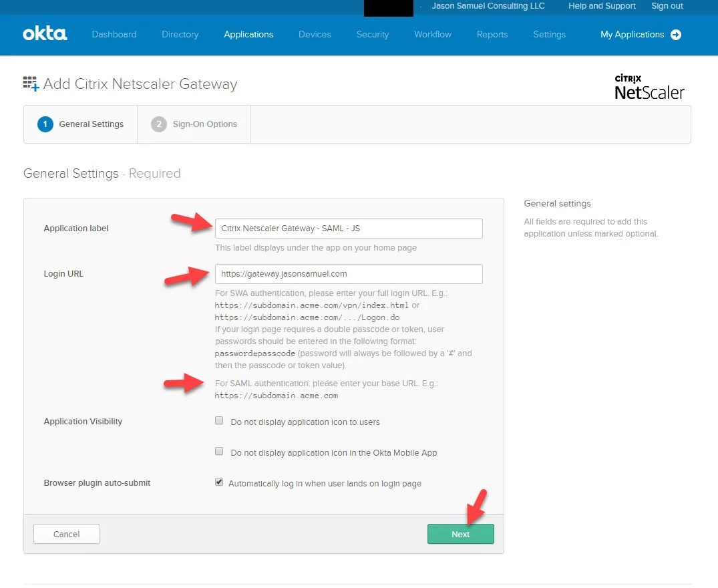Click the 'password#passcode' format text
This screenshot has width=718, height=588.
255,353
